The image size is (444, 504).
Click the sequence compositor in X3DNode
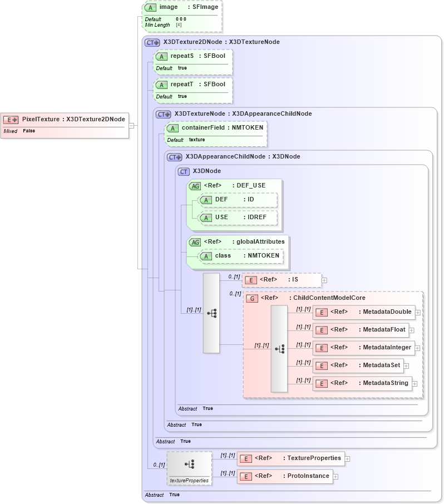211,313
